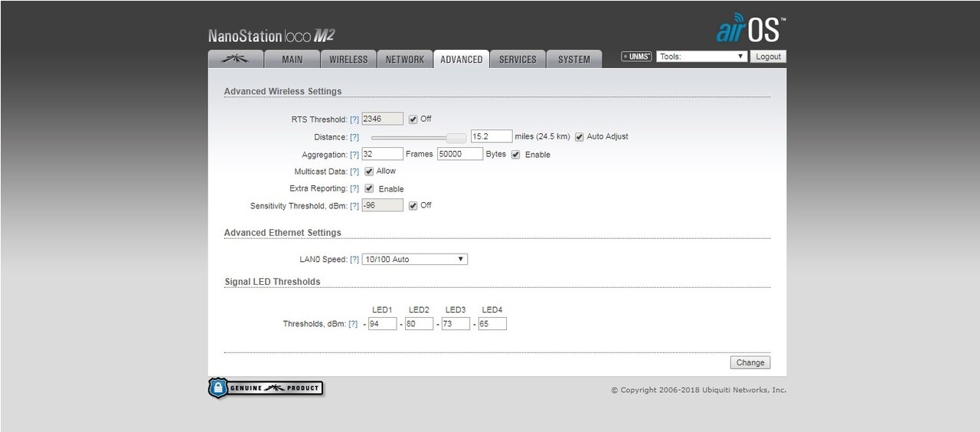This screenshot has height=432, width=980.
Task: Toggle Sensitivity Threshold Off checkbox
Action: (x=413, y=206)
